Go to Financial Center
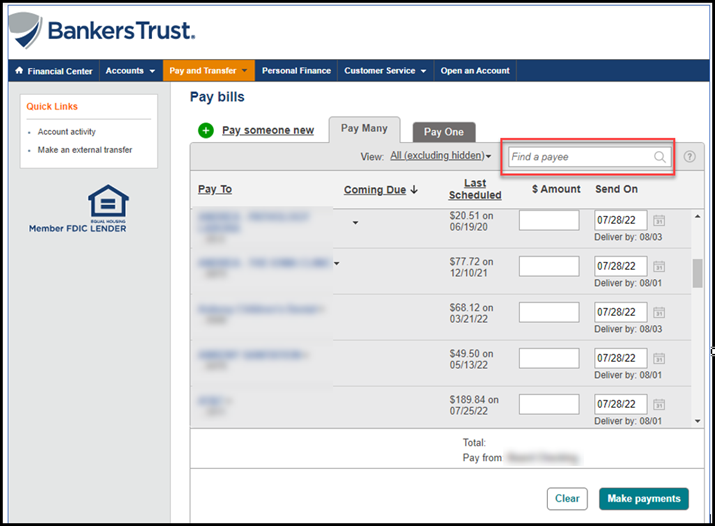This screenshot has height=526, width=715. [54, 71]
